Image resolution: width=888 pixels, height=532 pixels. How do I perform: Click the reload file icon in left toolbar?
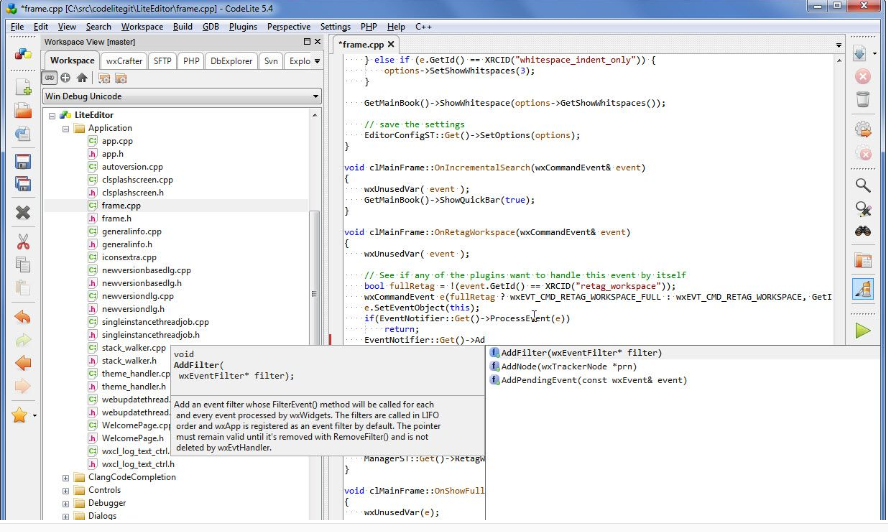click(x=23, y=134)
